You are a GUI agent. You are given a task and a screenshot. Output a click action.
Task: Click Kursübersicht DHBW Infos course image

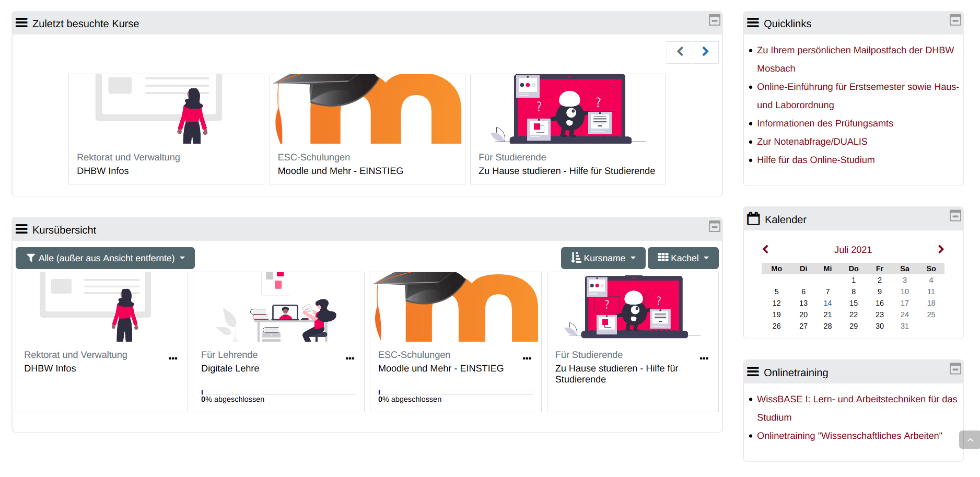pyautogui.click(x=101, y=307)
